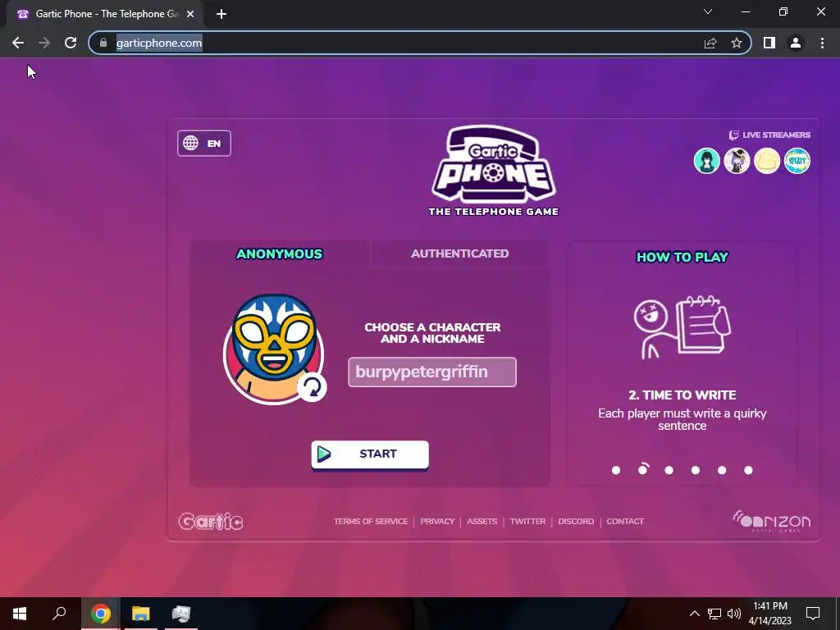Click the Twitch icon beside Live Streamers
The image size is (840, 630).
734,135
